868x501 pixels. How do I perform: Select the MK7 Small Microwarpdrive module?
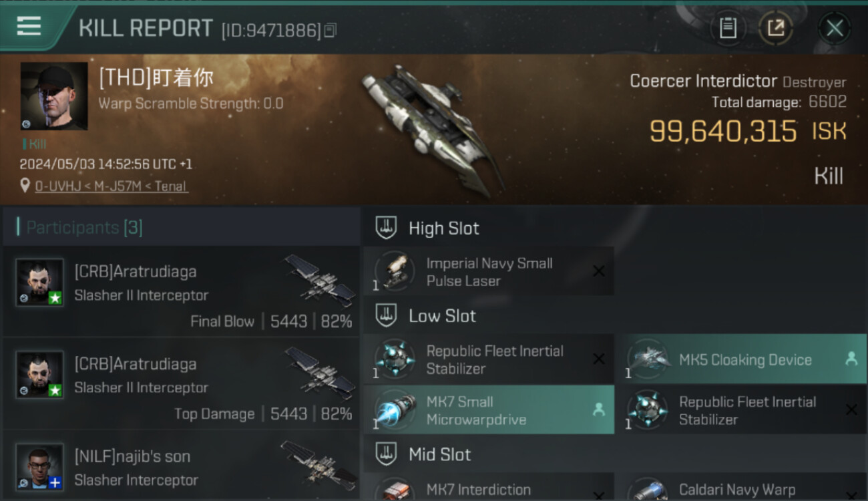coord(489,410)
